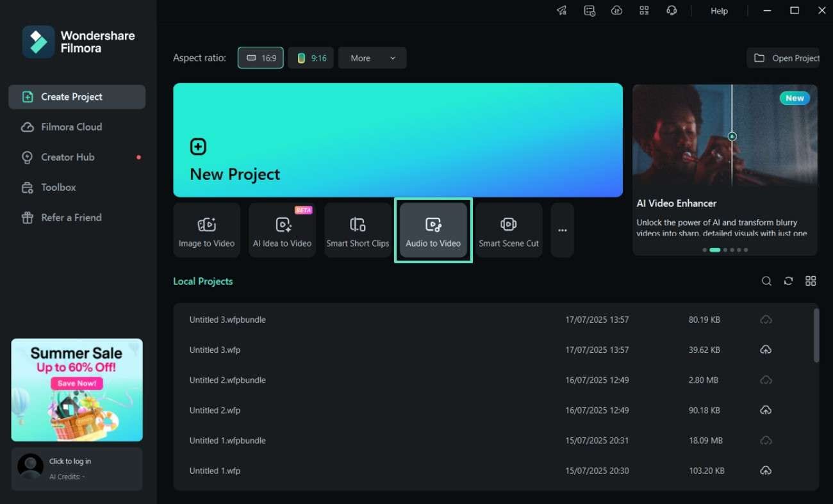Click the 2.80 MB file size

click(x=703, y=380)
